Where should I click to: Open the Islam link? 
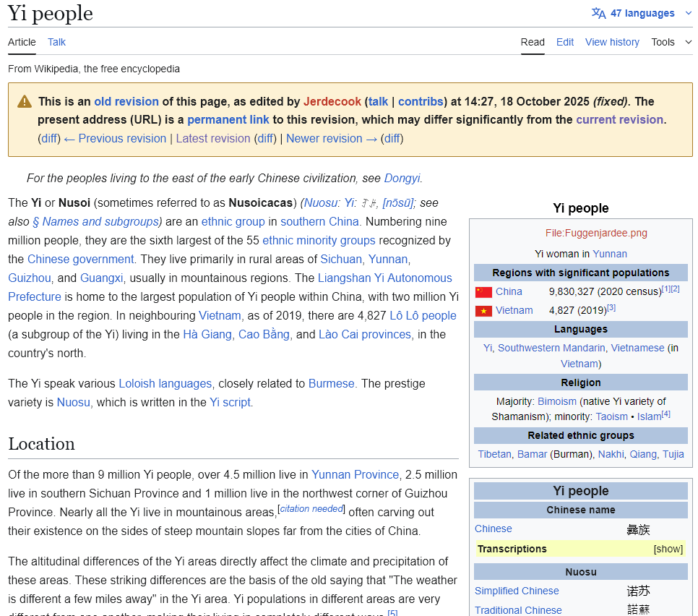649,416
